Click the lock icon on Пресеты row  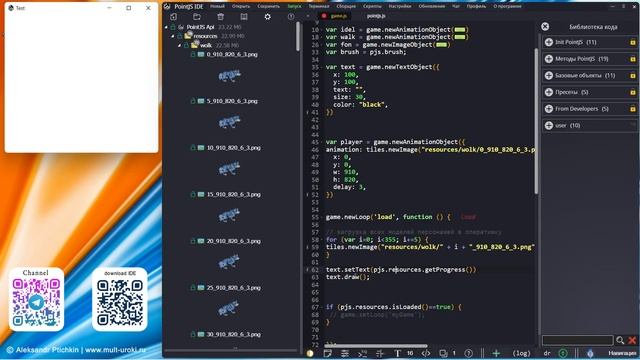pyautogui.click(x=633, y=92)
